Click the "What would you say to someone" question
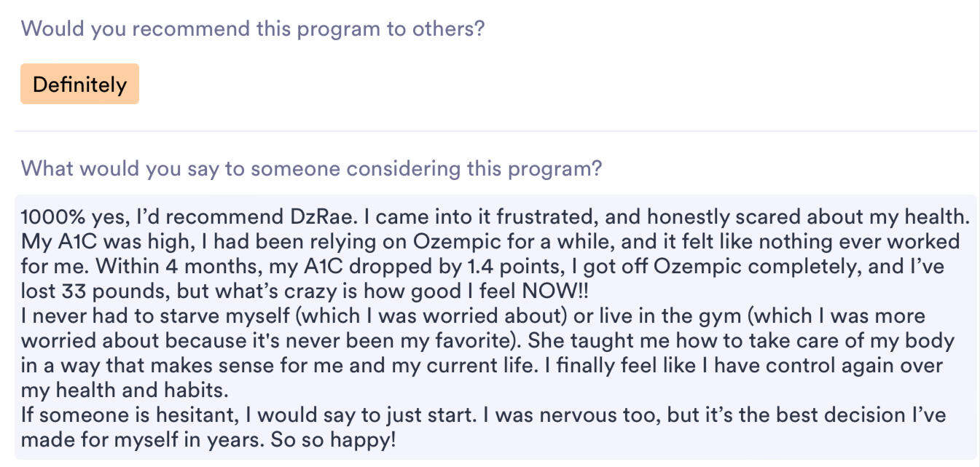The height and width of the screenshot is (467, 980). 311,169
